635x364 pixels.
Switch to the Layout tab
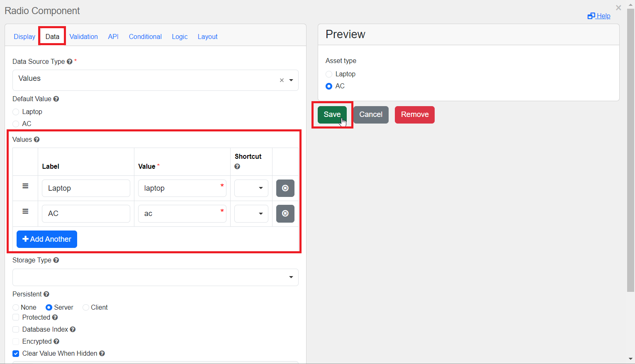click(x=207, y=36)
